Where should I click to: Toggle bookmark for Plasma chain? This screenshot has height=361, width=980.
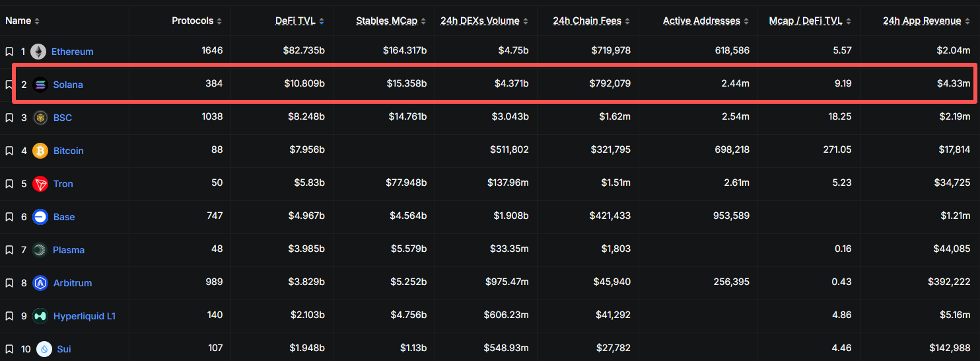[9, 250]
